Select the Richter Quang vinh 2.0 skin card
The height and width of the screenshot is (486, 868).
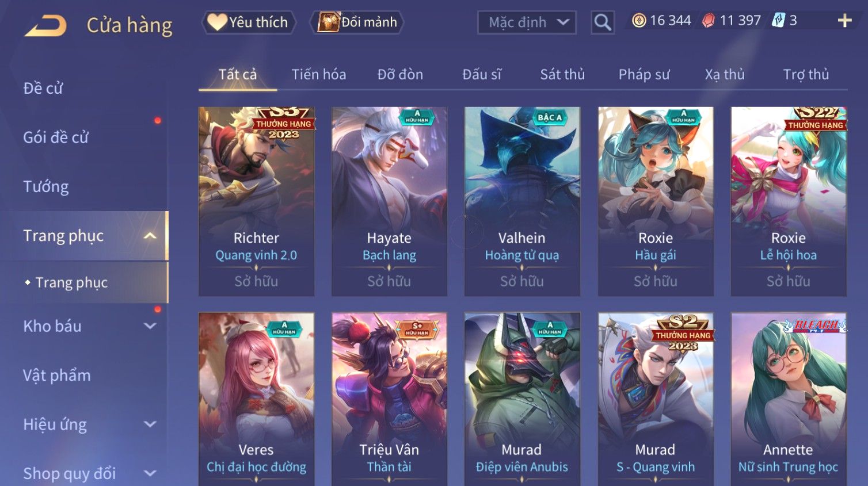(x=256, y=201)
